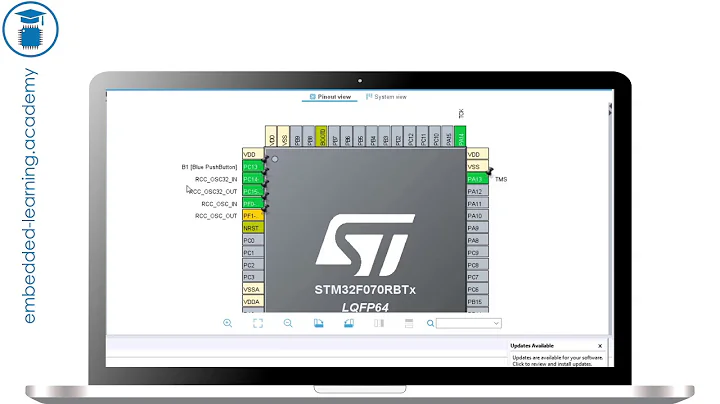Click the RCC_OSC32_IN label
The height and width of the screenshot is (404, 720).
(216, 179)
